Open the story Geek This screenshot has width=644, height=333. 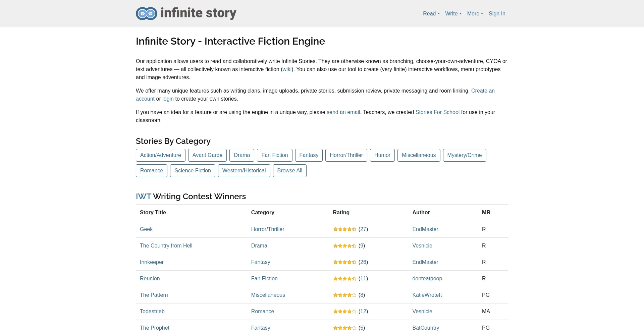pos(146,229)
